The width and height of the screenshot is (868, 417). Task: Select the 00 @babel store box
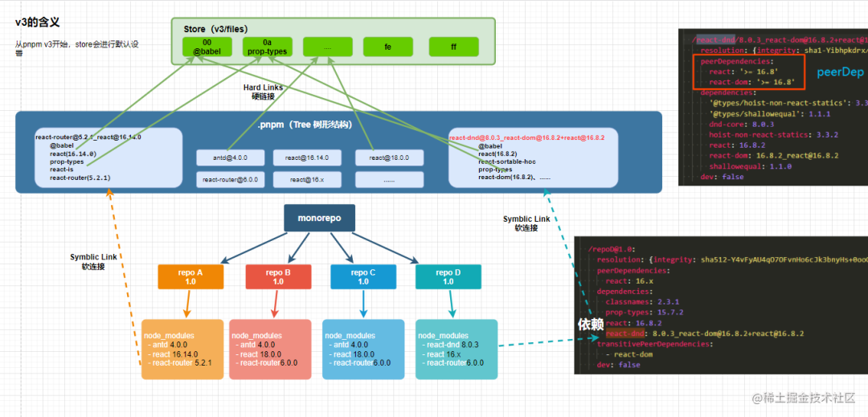(x=207, y=47)
